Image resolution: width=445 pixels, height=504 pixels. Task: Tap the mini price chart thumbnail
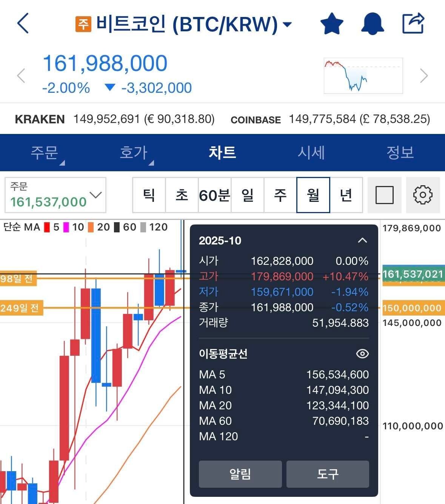[x=363, y=75]
